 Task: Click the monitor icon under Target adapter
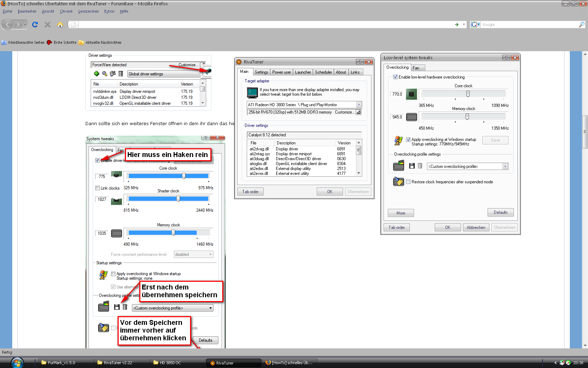tap(252, 93)
